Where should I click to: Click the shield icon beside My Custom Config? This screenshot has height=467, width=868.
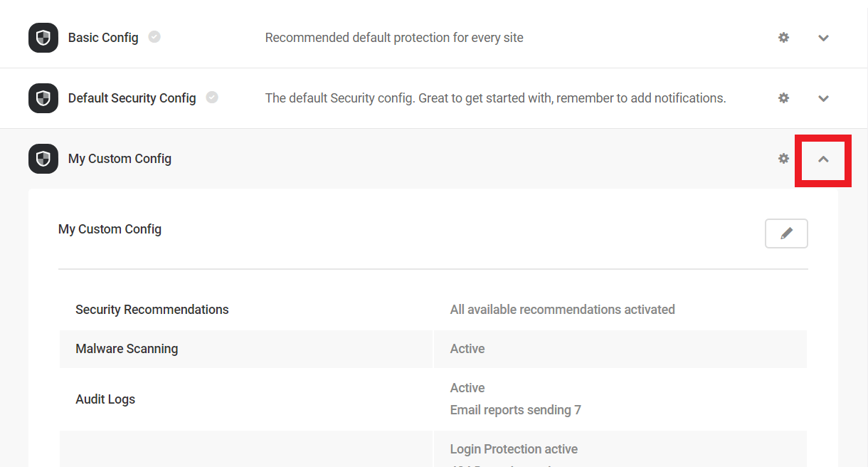click(x=43, y=159)
